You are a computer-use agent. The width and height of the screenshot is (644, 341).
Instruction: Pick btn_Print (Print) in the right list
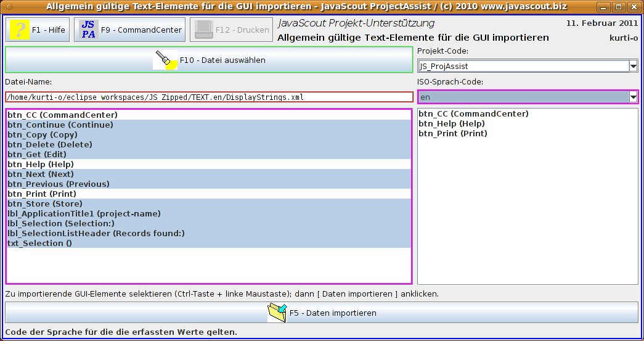(x=453, y=133)
